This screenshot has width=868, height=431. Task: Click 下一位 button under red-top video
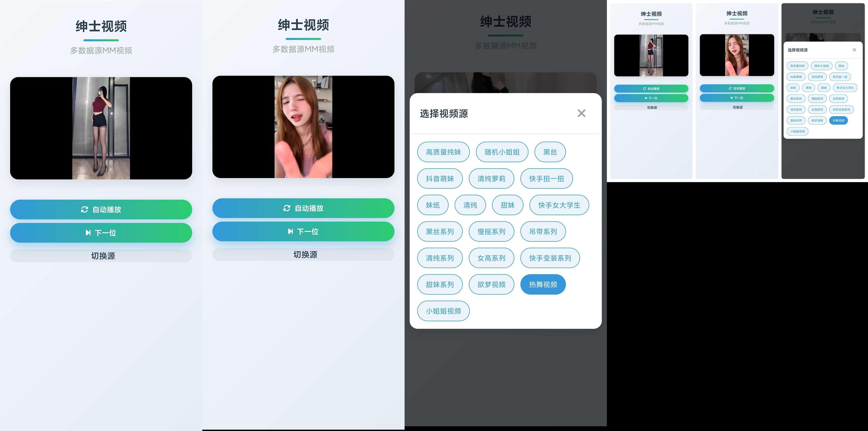point(101,233)
